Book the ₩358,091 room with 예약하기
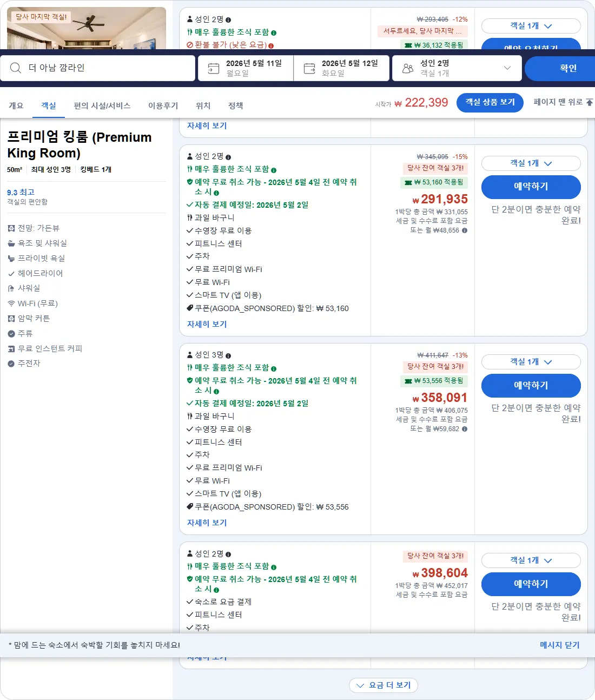Viewport: 595px width, 700px height. 531,386
